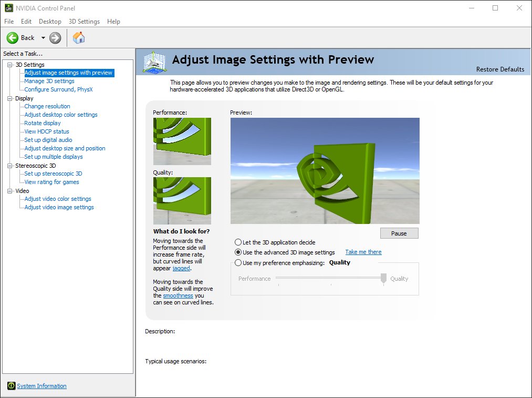Open Adjust video image settings
Screen dimensions: 532x398
click(59, 207)
